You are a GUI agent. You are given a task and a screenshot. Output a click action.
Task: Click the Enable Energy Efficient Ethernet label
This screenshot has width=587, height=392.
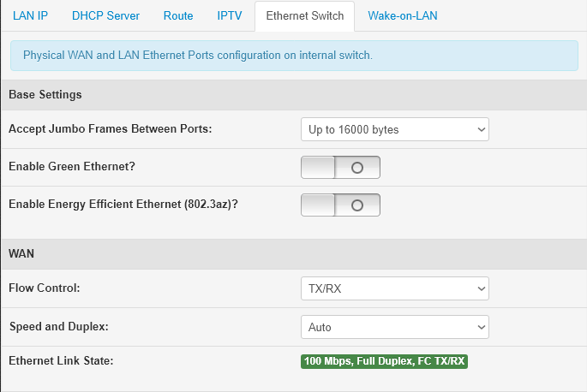click(123, 205)
